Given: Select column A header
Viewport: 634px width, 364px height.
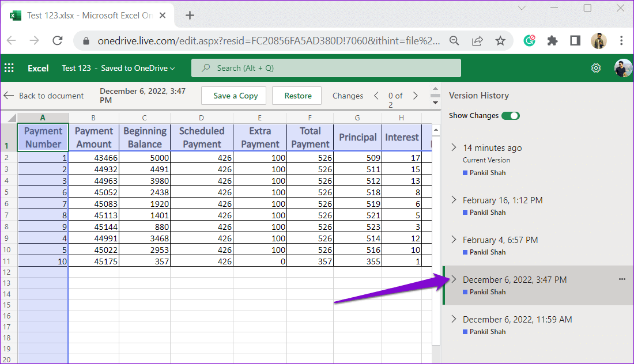Looking at the screenshot, I should 43,117.
